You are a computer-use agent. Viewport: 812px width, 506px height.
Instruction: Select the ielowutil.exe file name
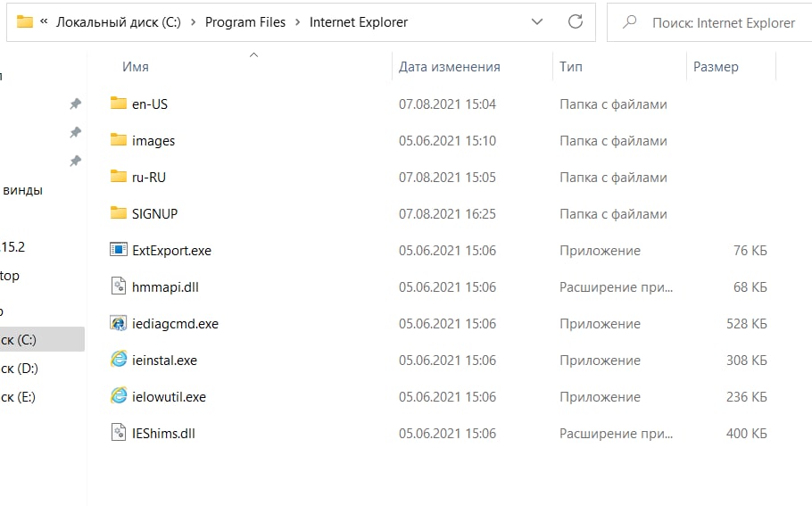169,397
